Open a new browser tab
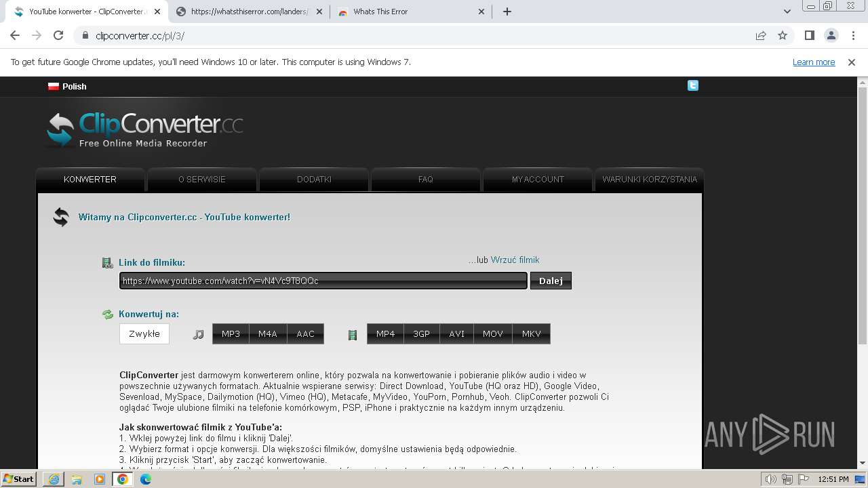 pyautogui.click(x=507, y=12)
